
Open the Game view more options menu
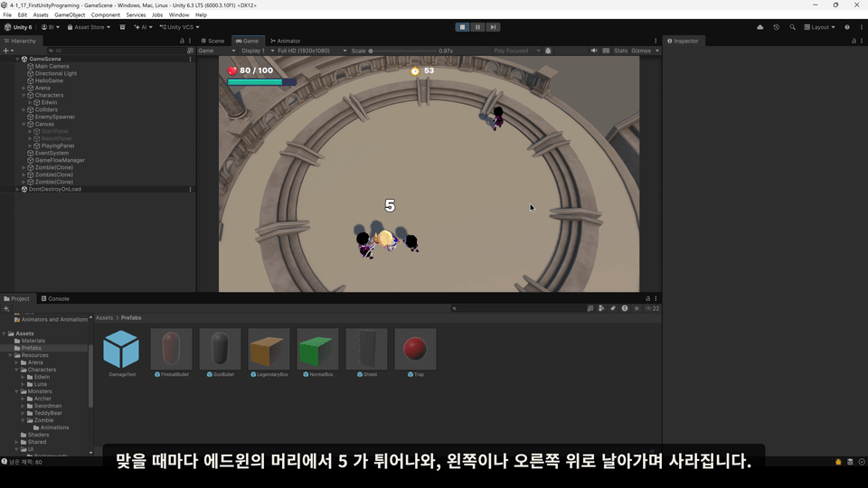(656, 41)
